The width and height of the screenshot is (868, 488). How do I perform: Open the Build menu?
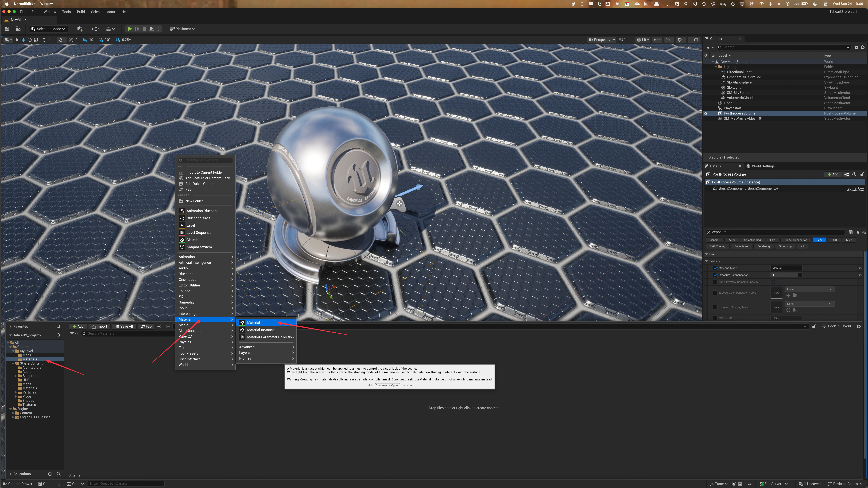pos(81,12)
